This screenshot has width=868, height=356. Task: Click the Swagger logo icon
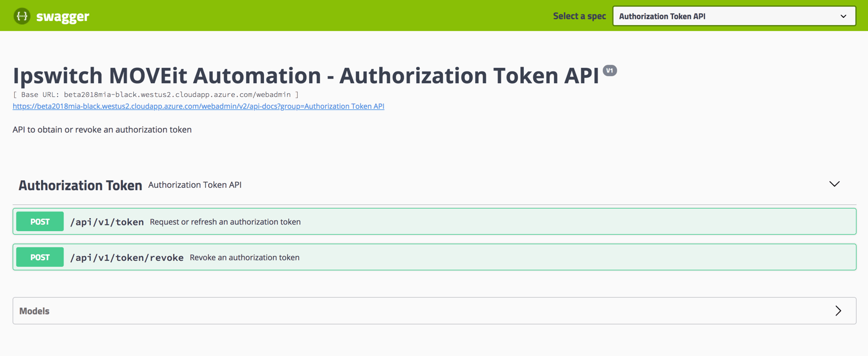[x=22, y=16]
